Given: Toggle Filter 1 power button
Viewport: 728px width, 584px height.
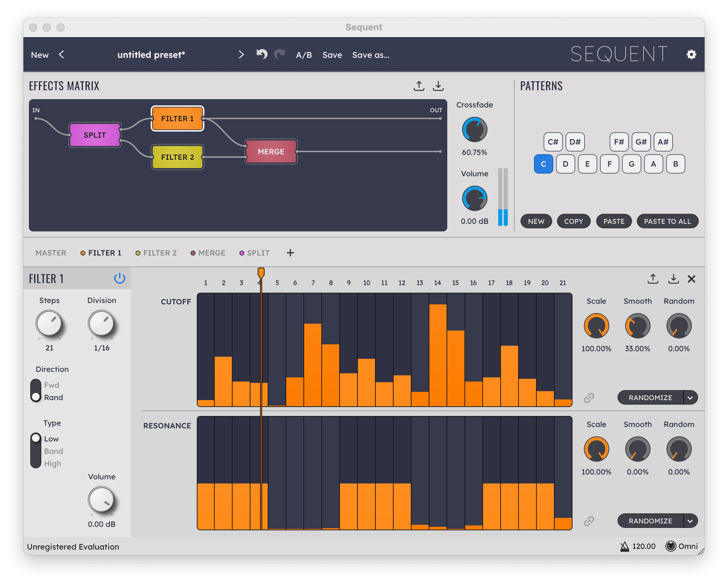Looking at the screenshot, I should 119,278.
